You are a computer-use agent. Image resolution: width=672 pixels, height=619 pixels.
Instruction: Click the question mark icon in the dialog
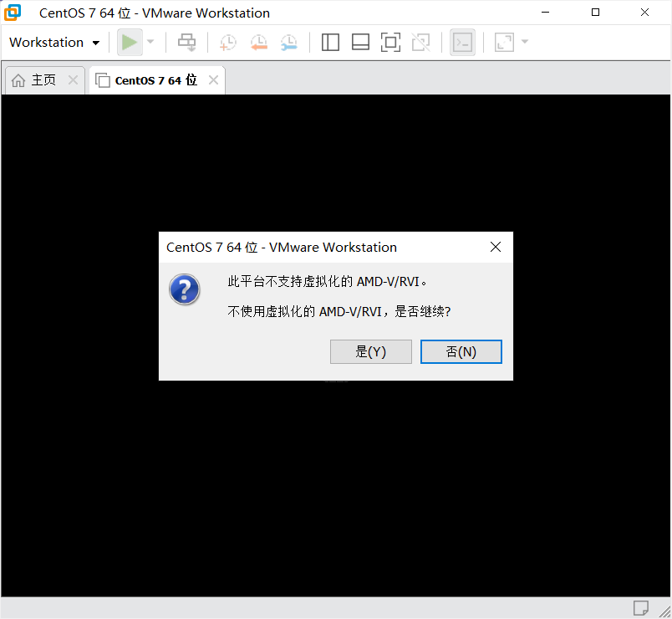click(x=184, y=289)
